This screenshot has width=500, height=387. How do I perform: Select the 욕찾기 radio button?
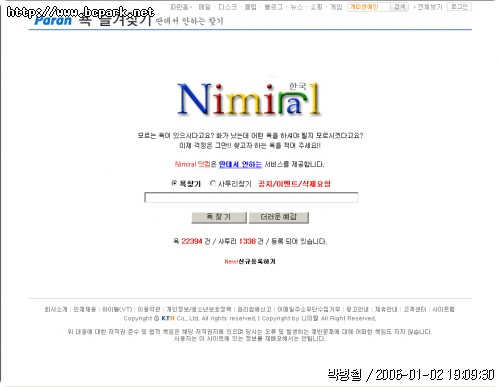coord(174,183)
